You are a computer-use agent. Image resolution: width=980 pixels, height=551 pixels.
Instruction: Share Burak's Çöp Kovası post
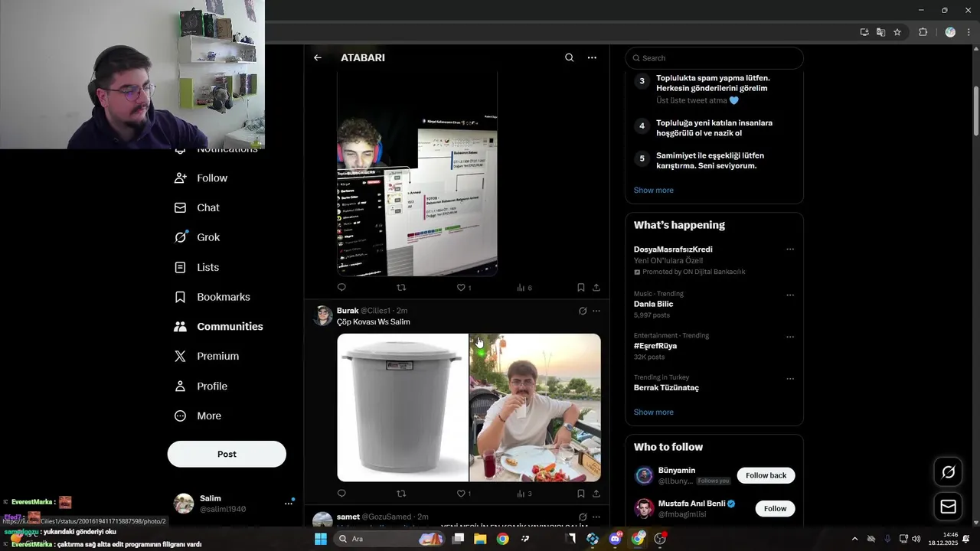pos(596,494)
